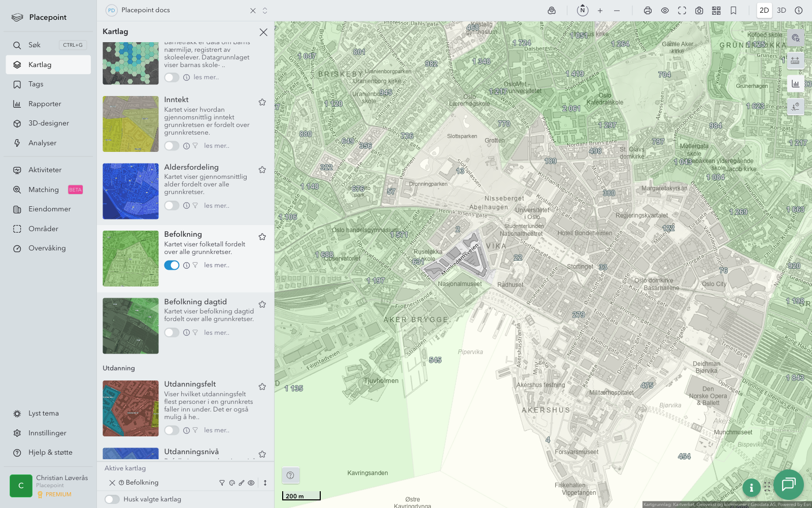Hide active Befolkning layer with eye icon
Image resolution: width=812 pixels, height=508 pixels.
click(x=251, y=483)
